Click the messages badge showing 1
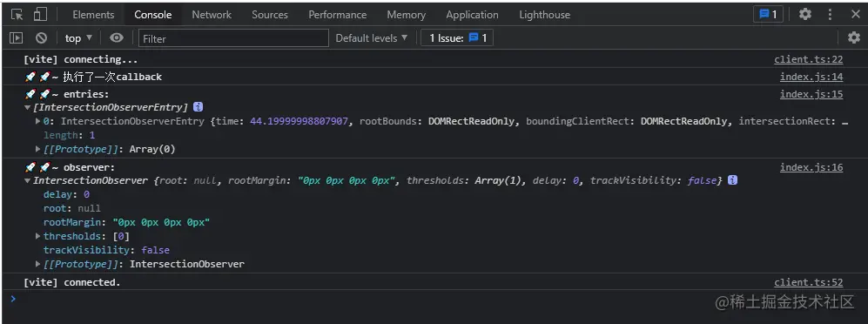This screenshot has width=868, height=324. (x=768, y=15)
